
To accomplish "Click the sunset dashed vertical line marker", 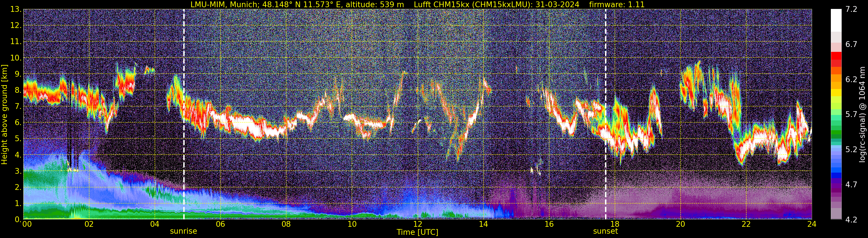I will [x=606, y=114].
